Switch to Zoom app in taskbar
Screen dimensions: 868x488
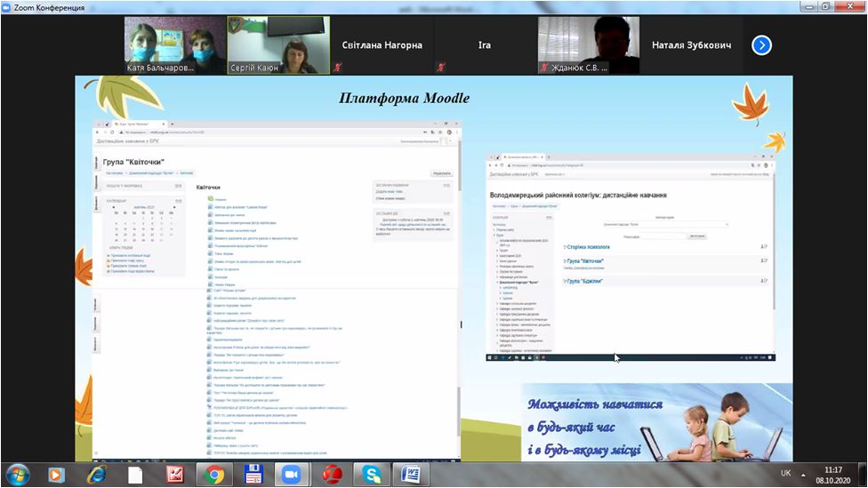(291, 475)
